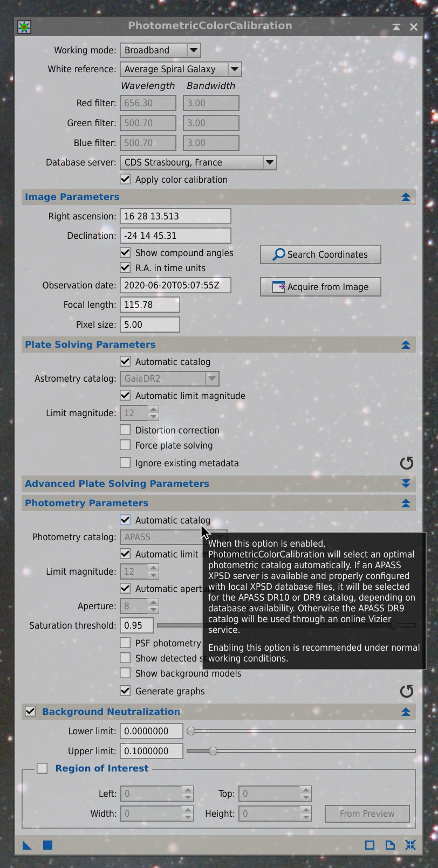Click the Declination input field

point(175,236)
